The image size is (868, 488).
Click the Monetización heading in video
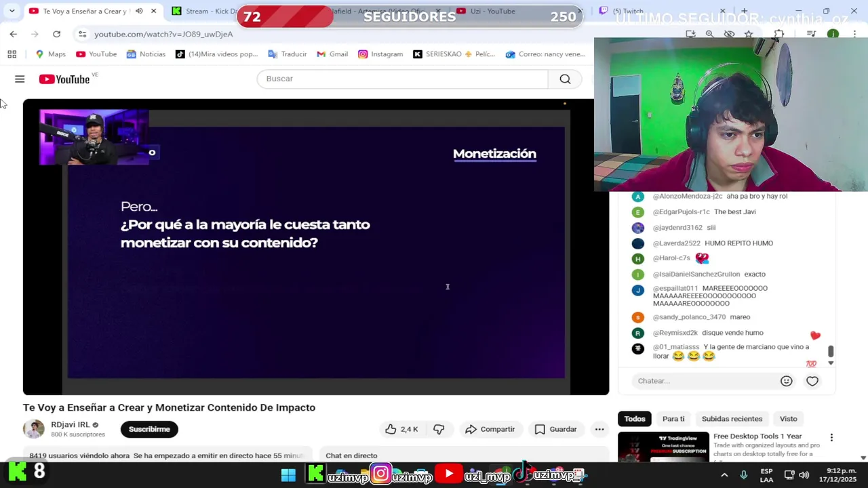pos(494,154)
